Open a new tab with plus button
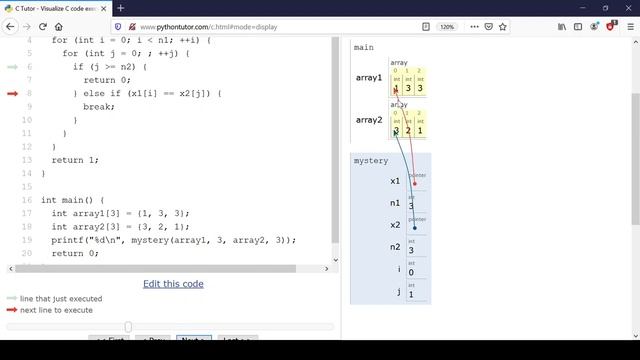 pos(120,8)
